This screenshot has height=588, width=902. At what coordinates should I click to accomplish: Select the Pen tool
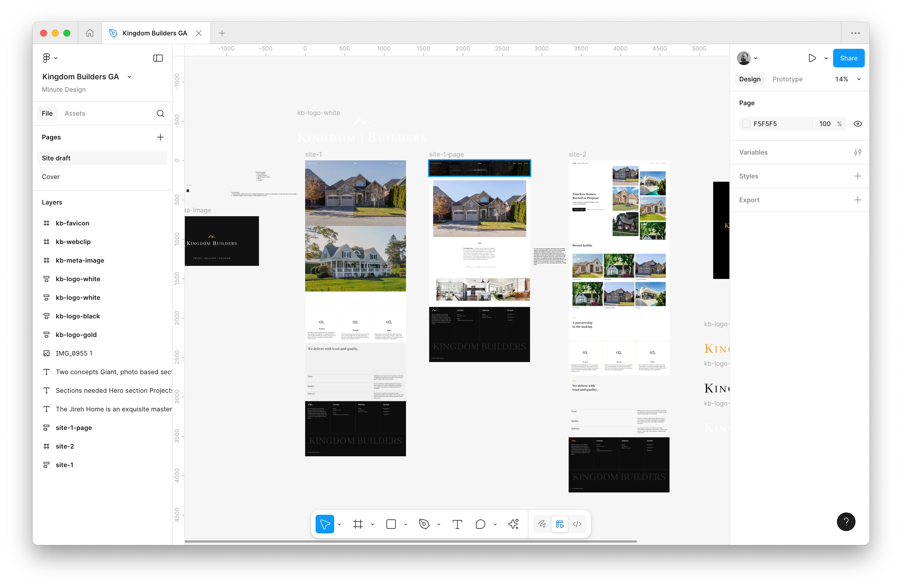click(424, 524)
